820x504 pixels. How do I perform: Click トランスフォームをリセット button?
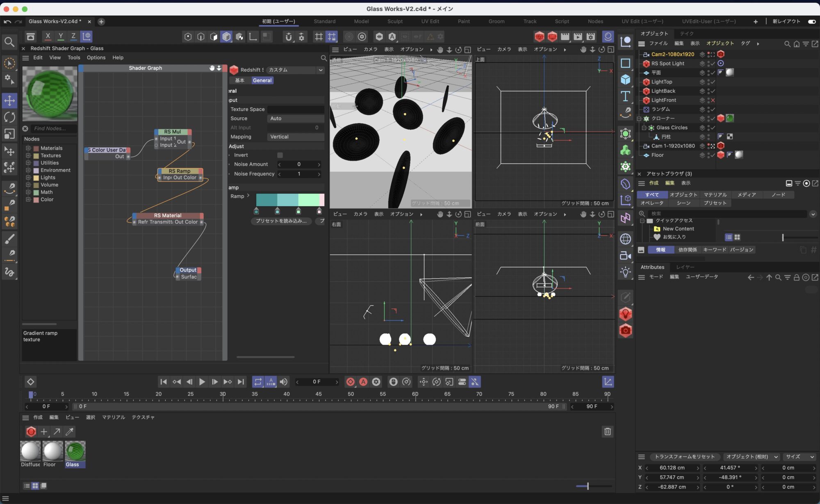click(684, 457)
